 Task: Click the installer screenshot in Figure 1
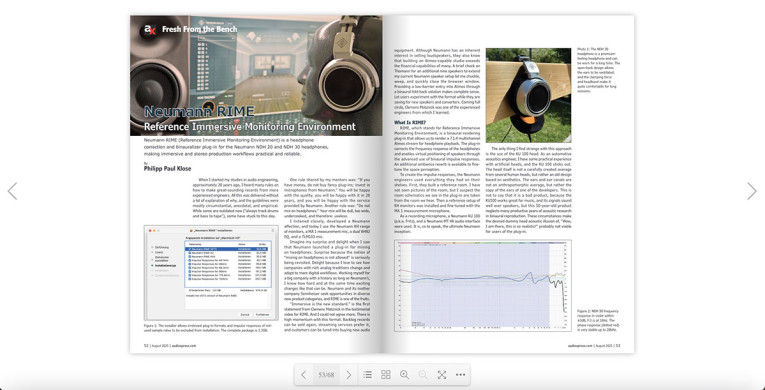(211, 272)
